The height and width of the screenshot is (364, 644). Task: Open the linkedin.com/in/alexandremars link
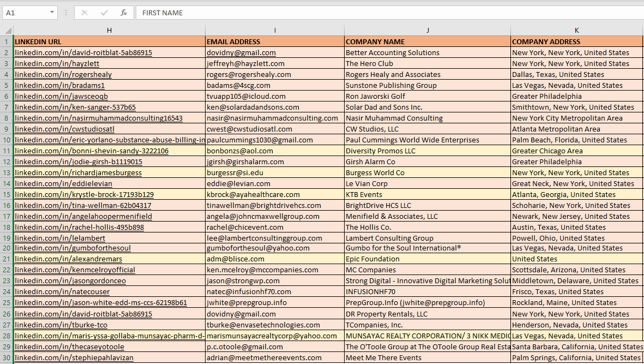click(x=68, y=259)
